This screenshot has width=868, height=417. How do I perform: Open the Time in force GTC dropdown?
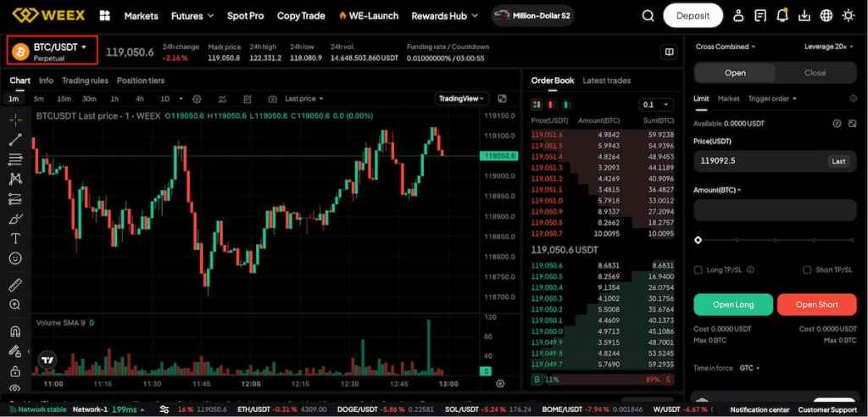[x=749, y=368]
